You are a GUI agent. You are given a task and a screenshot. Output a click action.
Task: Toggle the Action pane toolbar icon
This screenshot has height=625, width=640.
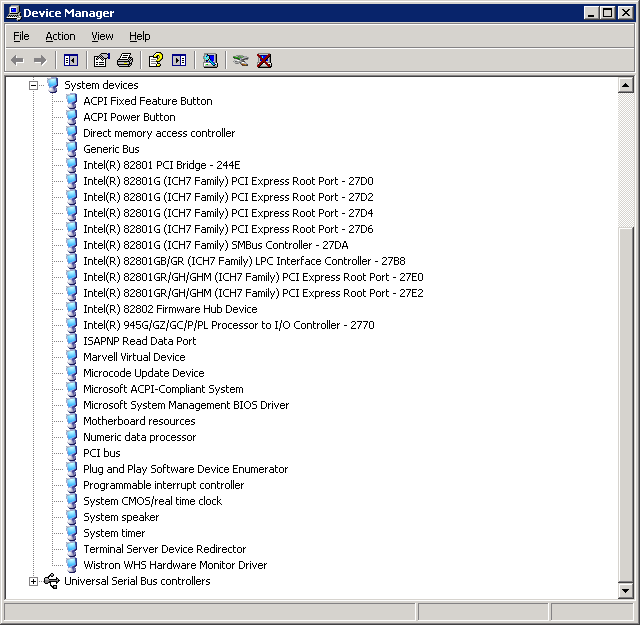179,60
